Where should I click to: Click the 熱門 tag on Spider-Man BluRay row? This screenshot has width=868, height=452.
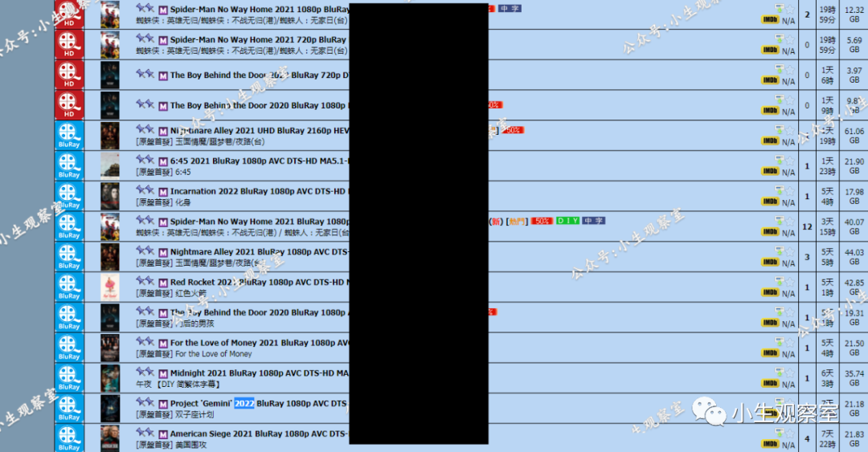pyautogui.click(x=517, y=222)
